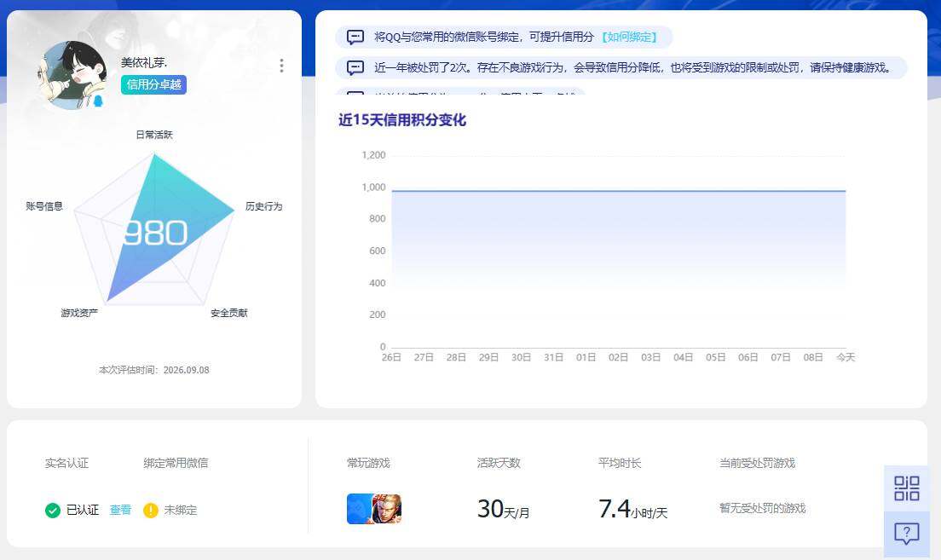The width and height of the screenshot is (941, 560).
Task: Open the QR code floating button
Action: (x=906, y=488)
